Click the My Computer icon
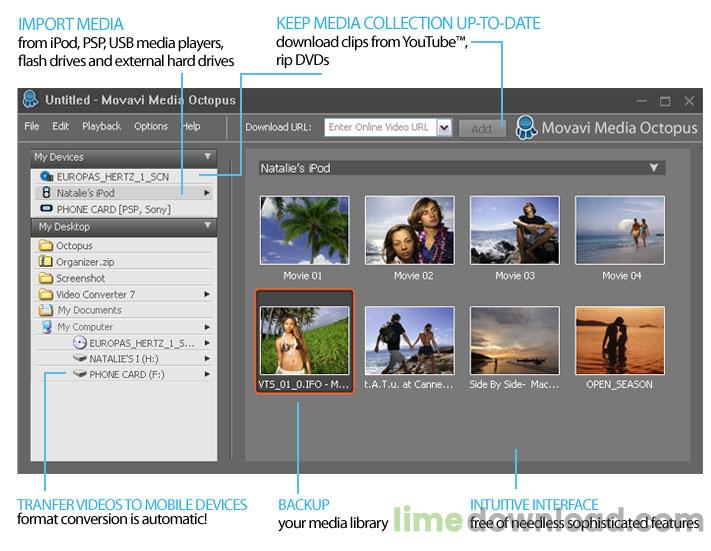Screen dimensions: 711x551 46,327
